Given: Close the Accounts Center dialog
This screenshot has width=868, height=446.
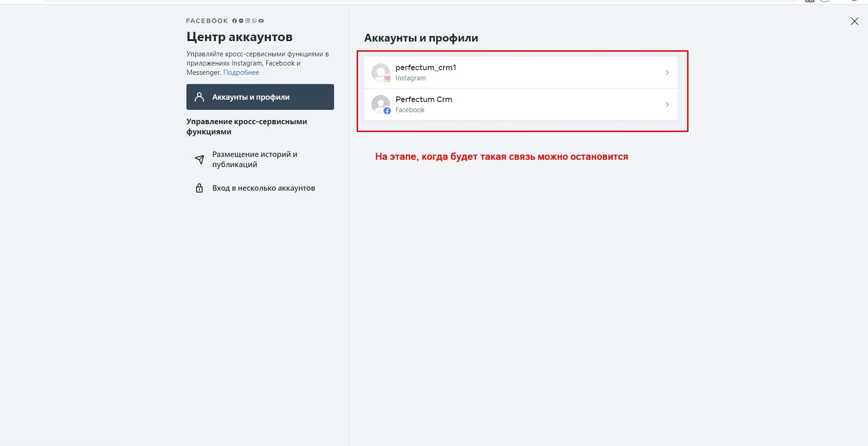Looking at the screenshot, I should (855, 21).
